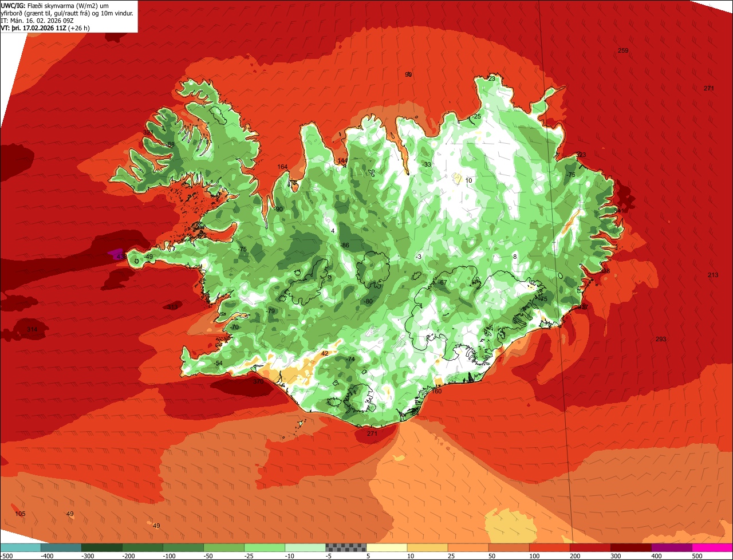Click the map value '-3' in the central highlands
This screenshot has width=733, height=560.
(x=419, y=257)
